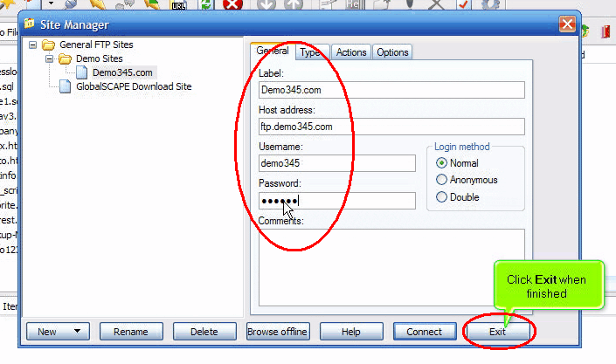
Task: Click the 'Password:' label text
Action: [x=280, y=183]
